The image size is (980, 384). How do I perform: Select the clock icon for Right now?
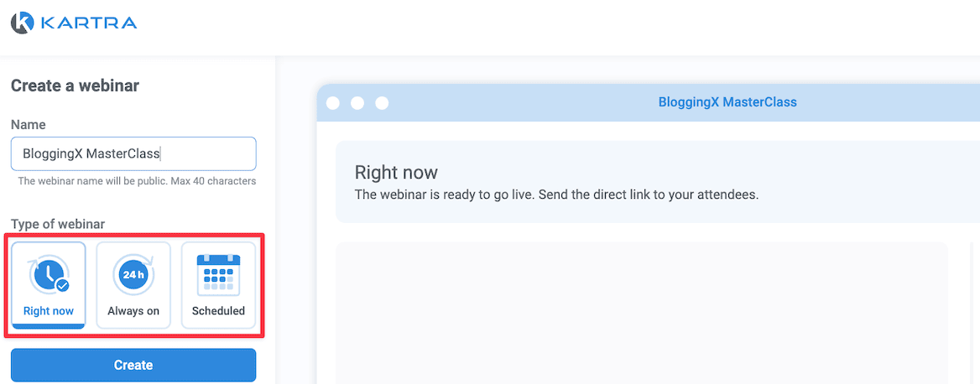coord(48,273)
